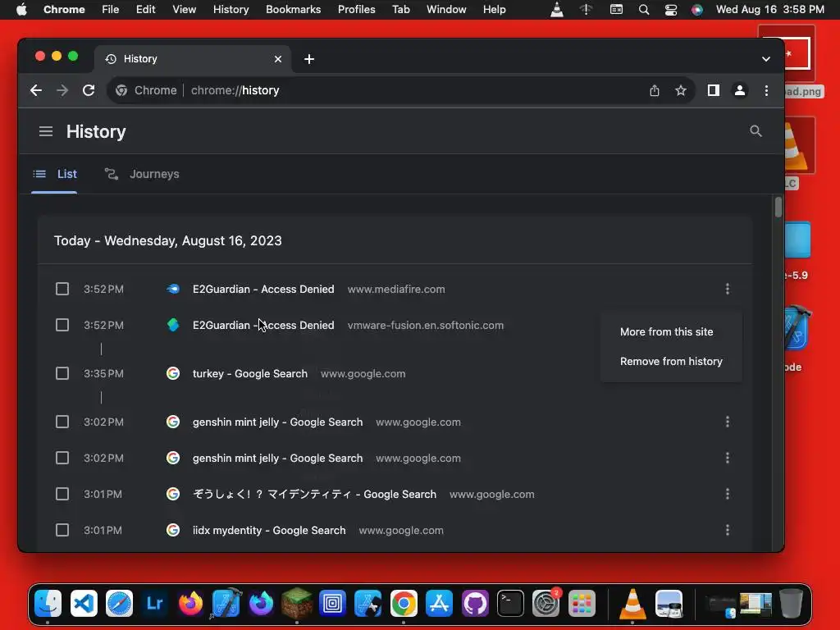Open the side panel icon
This screenshot has height=630, width=840.
713,90
